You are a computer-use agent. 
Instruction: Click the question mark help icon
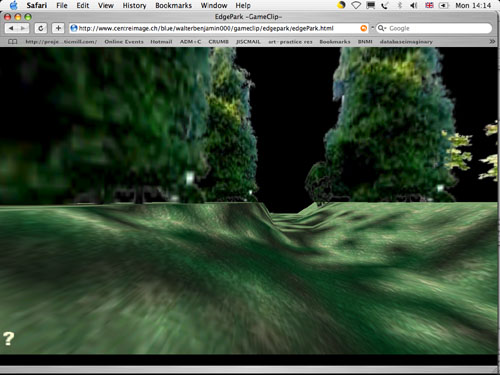click(9, 339)
